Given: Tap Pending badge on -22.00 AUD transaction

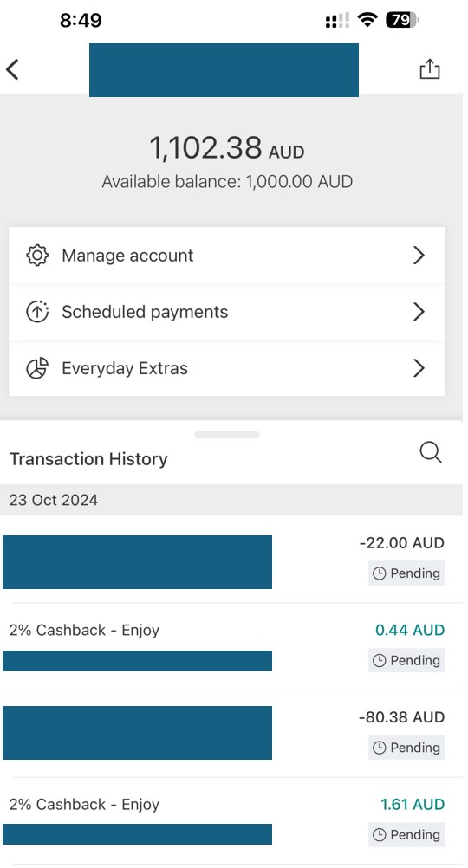Looking at the screenshot, I should pos(406,573).
